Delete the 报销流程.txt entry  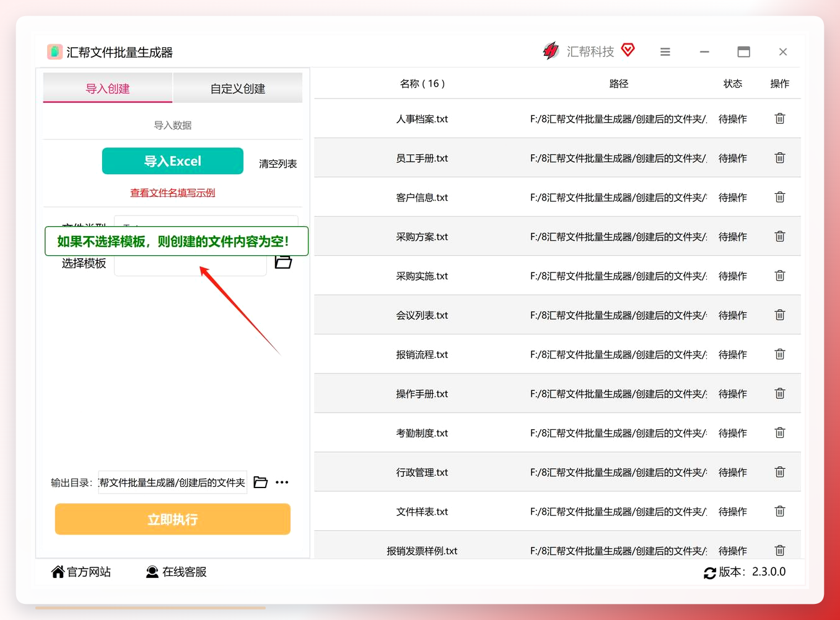[780, 354]
